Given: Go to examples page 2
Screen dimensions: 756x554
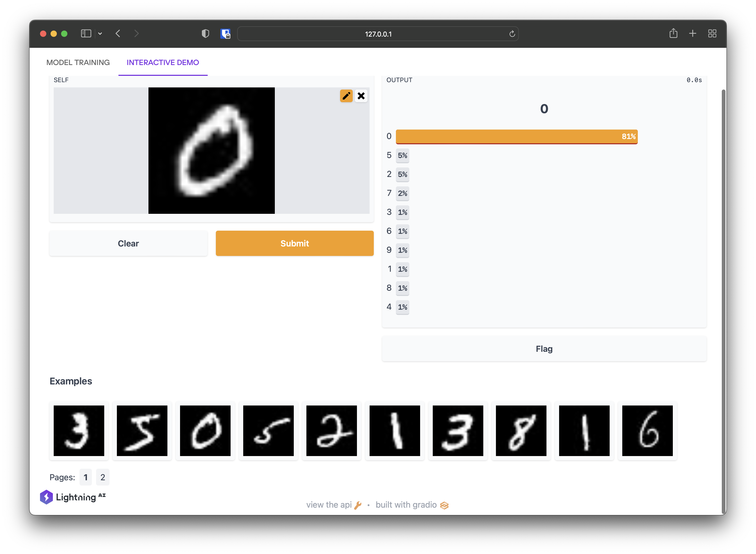Looking at the screenshot, I should click(103, 477).
